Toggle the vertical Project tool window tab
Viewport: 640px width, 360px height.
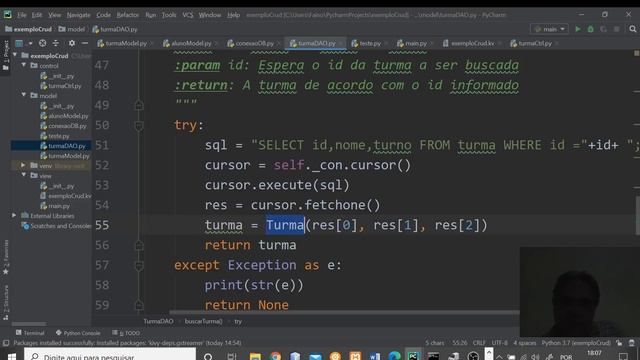6,55
